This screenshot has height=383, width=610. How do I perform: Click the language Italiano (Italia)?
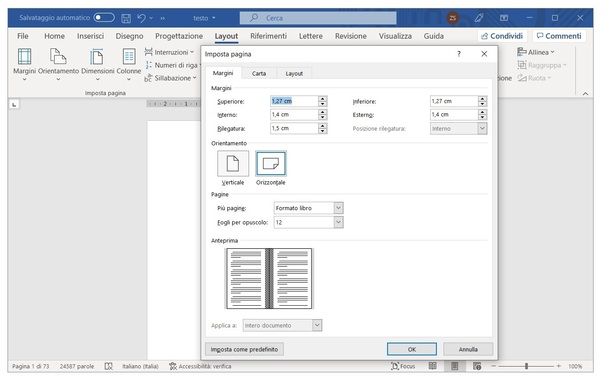click(x=140, y=366)
